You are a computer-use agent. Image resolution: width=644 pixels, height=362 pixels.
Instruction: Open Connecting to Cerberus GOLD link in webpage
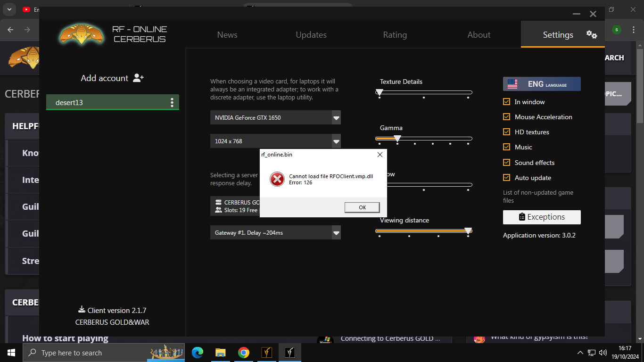click(390, 338)
